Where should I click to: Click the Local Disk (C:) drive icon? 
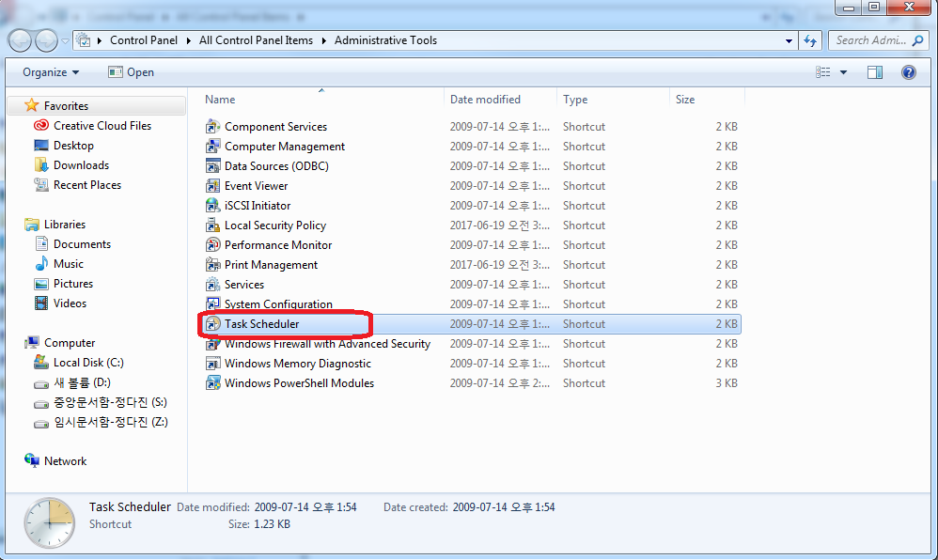[41, 363]
